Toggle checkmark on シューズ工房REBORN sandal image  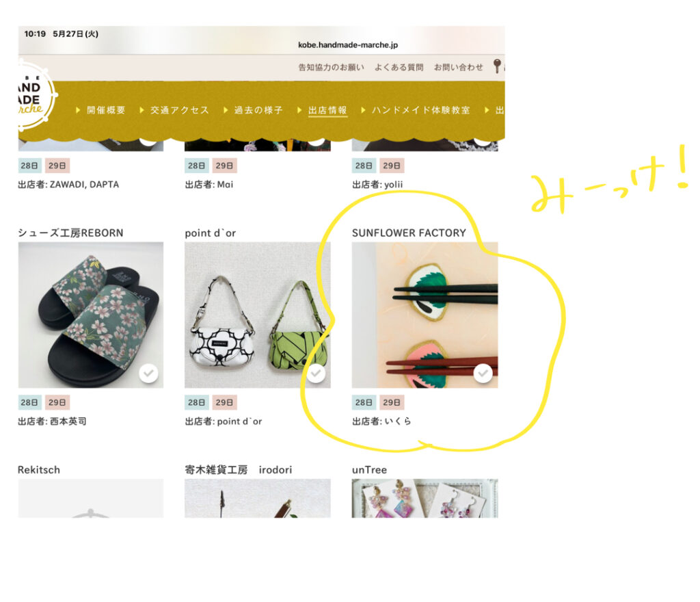(x=148, y=373)
